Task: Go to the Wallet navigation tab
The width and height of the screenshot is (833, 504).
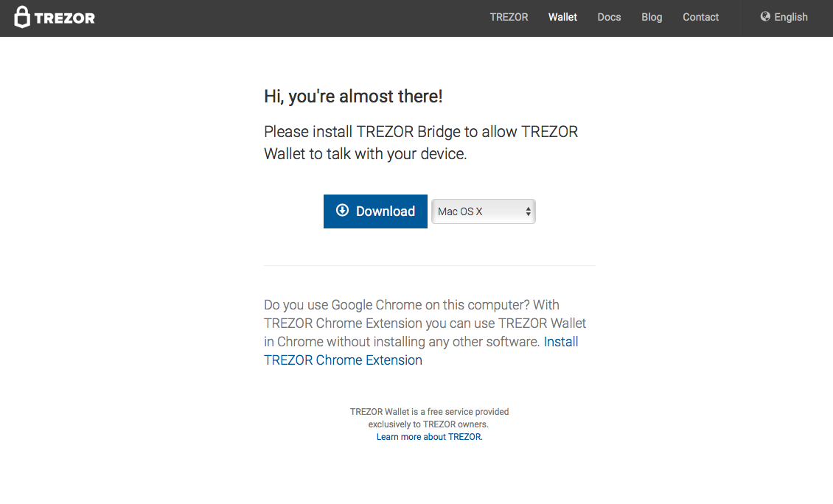Action: [x=562, y=17]
